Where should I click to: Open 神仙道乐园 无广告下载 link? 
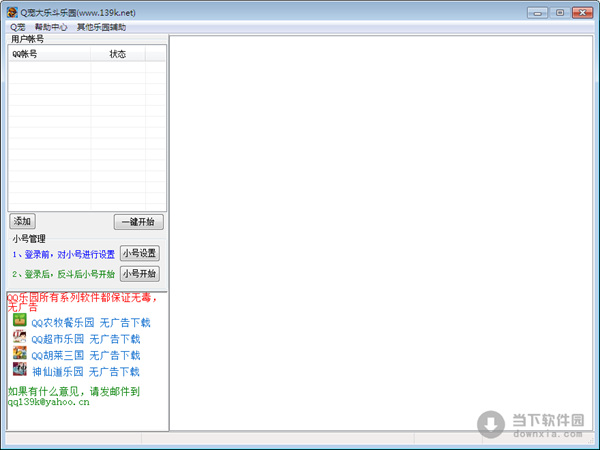point(86,372)
